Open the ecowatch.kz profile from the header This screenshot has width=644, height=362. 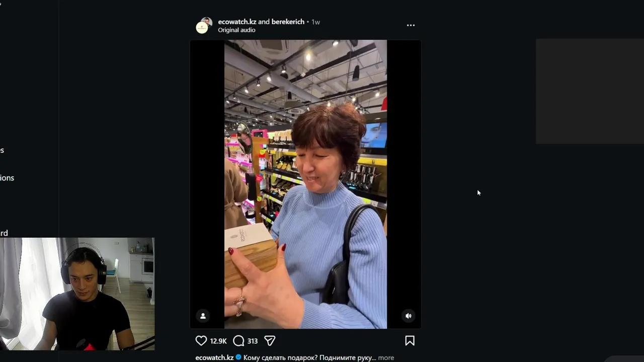237,22
